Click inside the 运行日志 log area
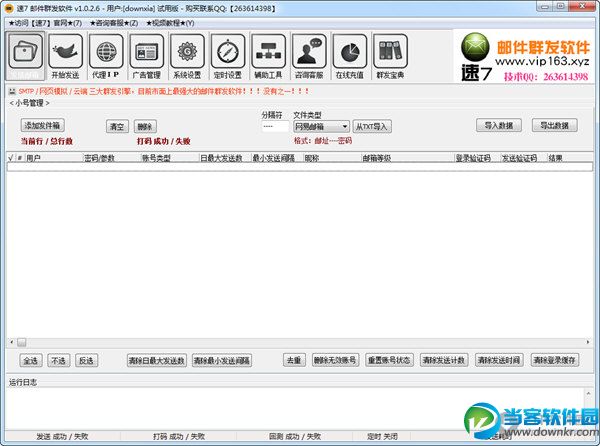This screenshot has width=600, height=446. pyautogui.click(x=295, y=408)
